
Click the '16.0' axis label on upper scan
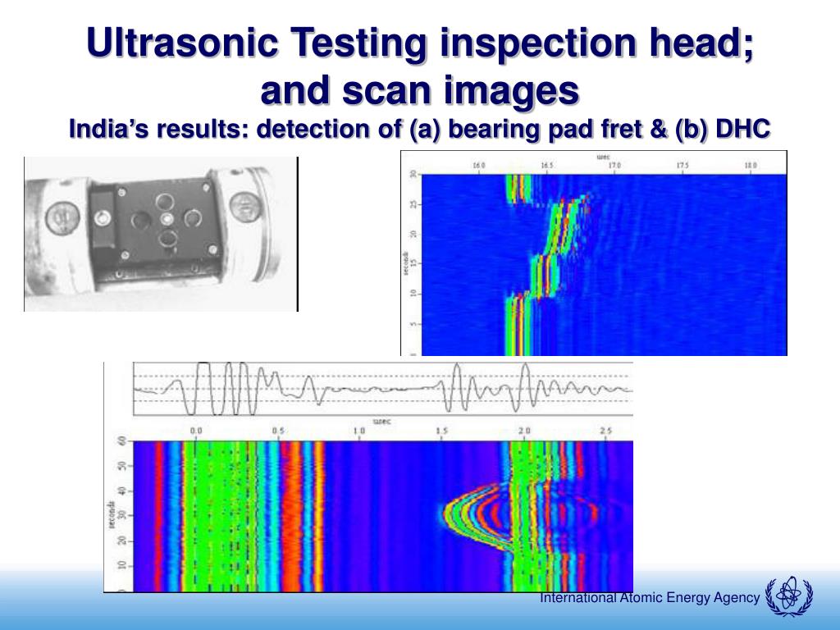coord(478,166)
